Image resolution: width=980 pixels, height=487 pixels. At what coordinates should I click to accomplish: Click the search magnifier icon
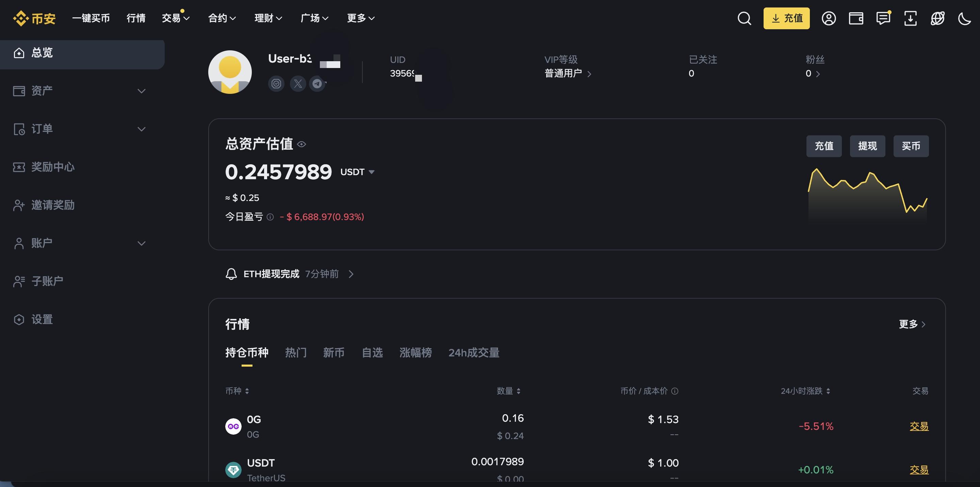pyautogui.click(x=744, y=18)
